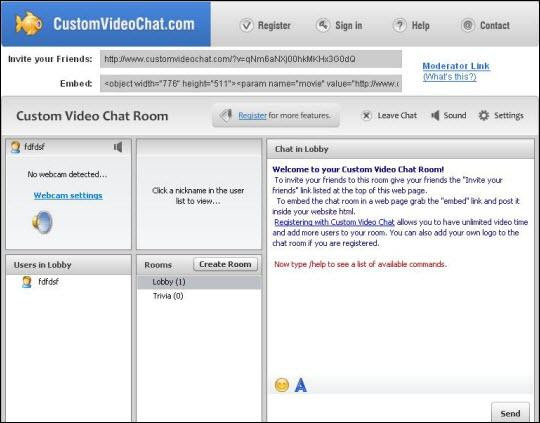
Task: Click the Sign in key icon
Action: click(323, 25)
